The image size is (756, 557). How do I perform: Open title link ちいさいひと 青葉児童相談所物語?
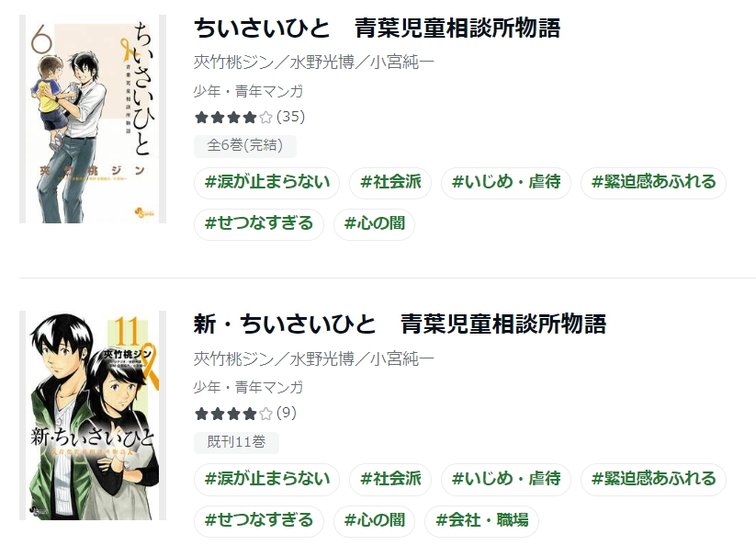coord(377,28)
